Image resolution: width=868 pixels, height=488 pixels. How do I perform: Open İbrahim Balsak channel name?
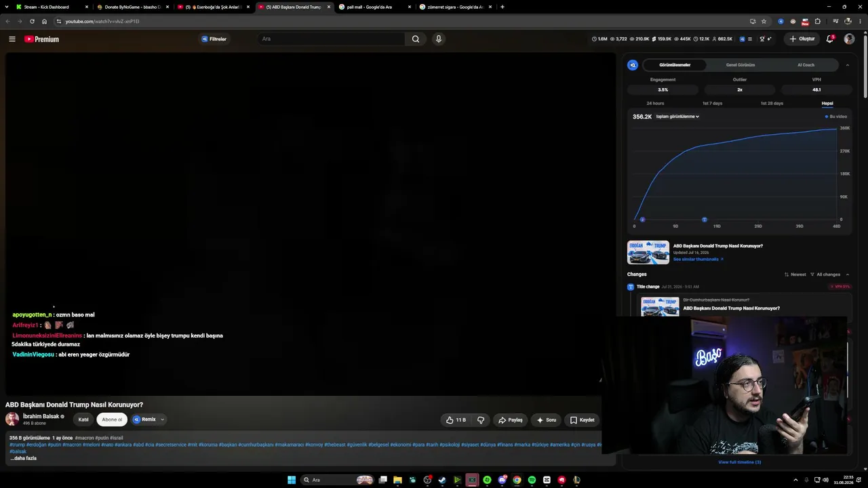[x=41, y=416]
